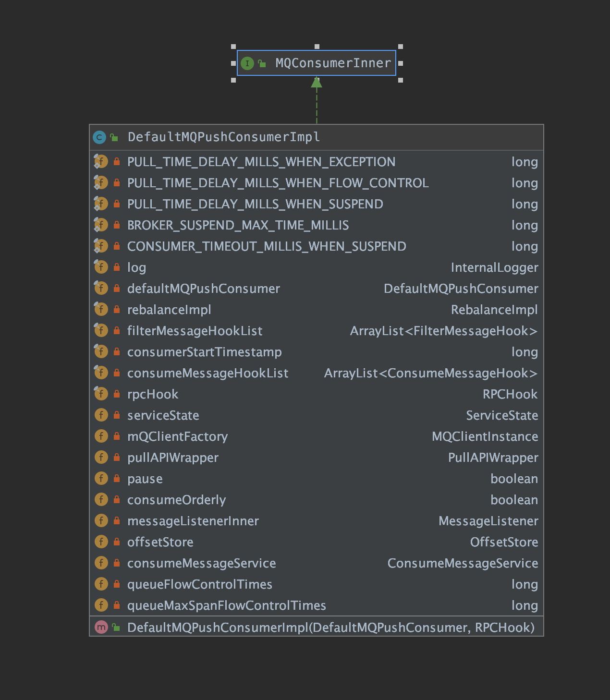610x700 pixels.
Task: Click the field icon next to pullAPIWrapper
Action: 101,457
